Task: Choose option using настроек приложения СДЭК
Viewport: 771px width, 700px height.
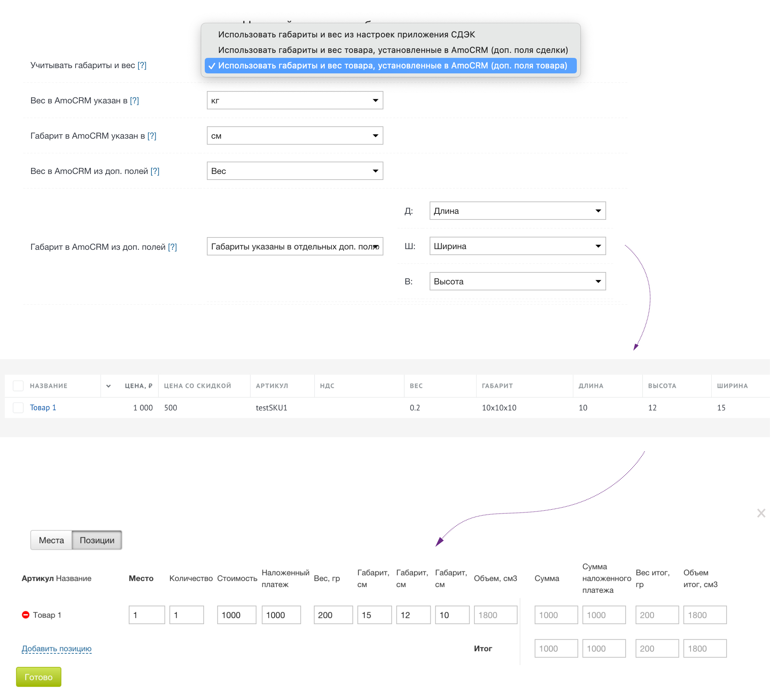Action: [x=347, y=35]
